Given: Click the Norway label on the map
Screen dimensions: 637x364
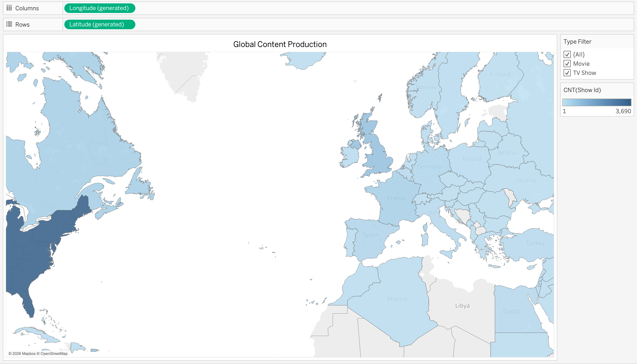Looking at the screenshot, I should point(426,87).
